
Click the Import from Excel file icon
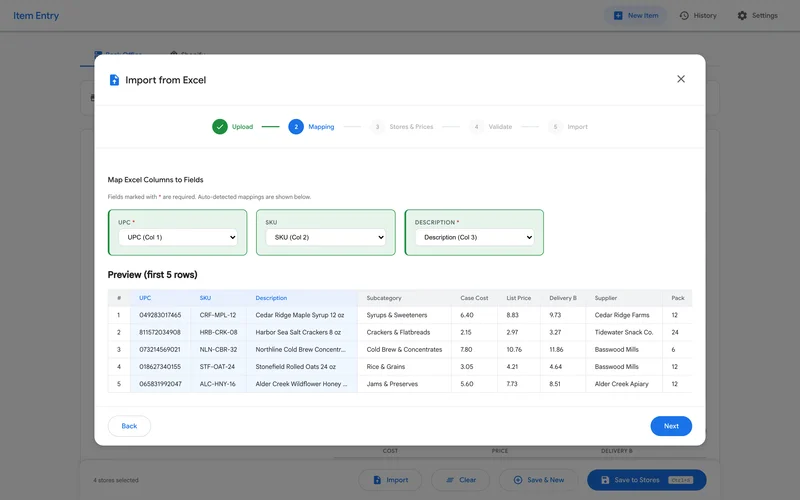[x=114, y=80]
